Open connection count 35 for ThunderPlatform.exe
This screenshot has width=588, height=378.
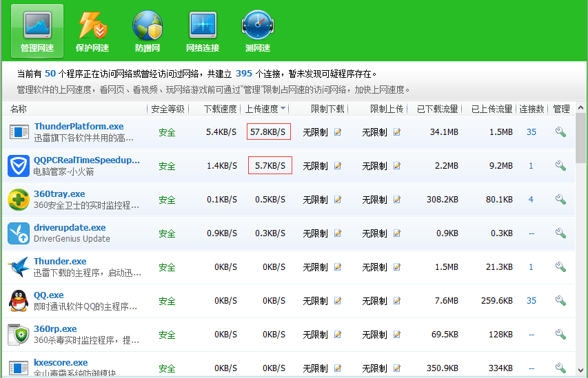point(531,132)
